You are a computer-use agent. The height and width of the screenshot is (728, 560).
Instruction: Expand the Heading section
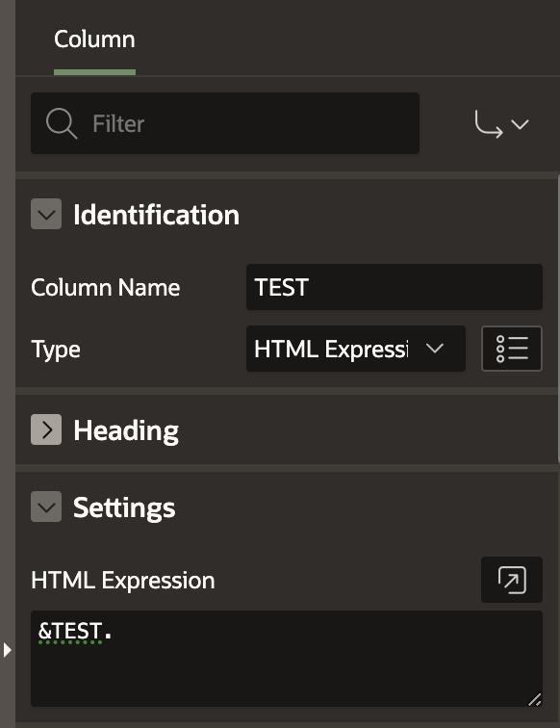coord(46,429)
